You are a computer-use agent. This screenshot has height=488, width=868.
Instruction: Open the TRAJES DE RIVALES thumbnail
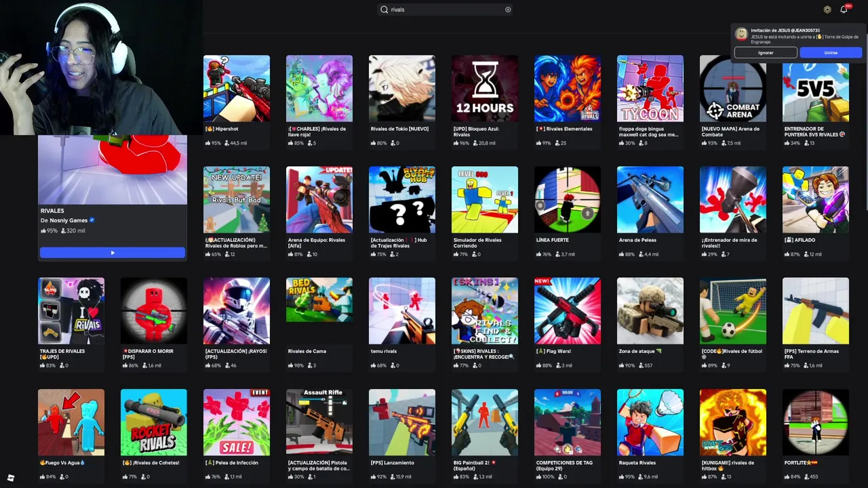pos(71,311)
